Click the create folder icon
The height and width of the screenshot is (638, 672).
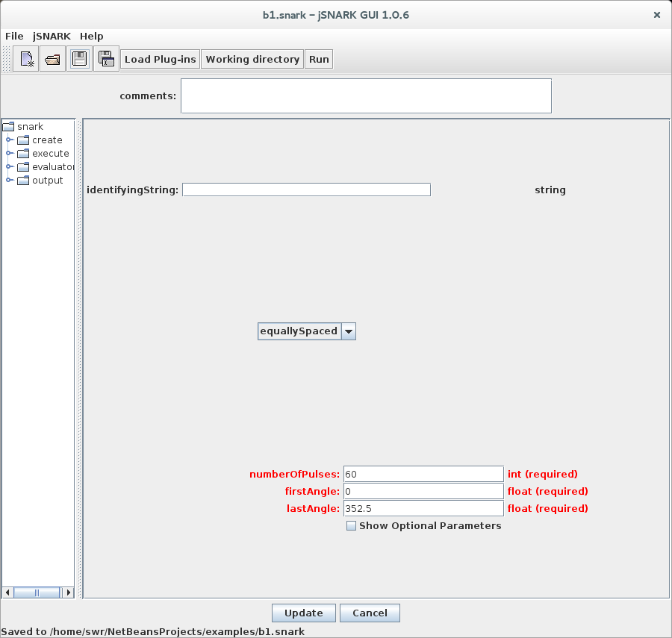pyautogui.click(x=23, y=140)
